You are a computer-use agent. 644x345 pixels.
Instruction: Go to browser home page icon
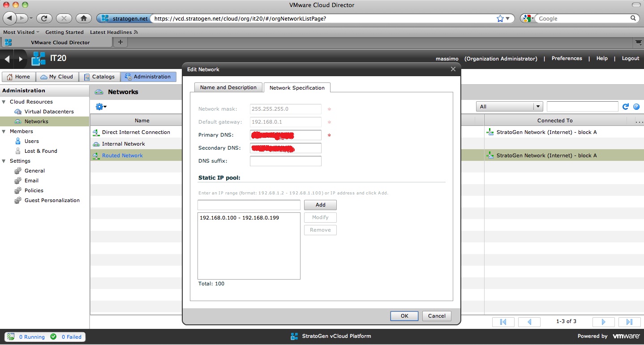tap(84, 18)
